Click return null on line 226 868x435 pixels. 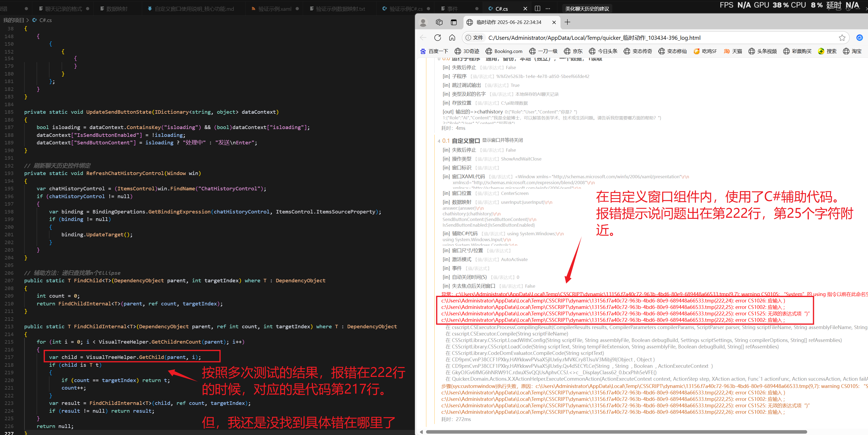point(55,426)
